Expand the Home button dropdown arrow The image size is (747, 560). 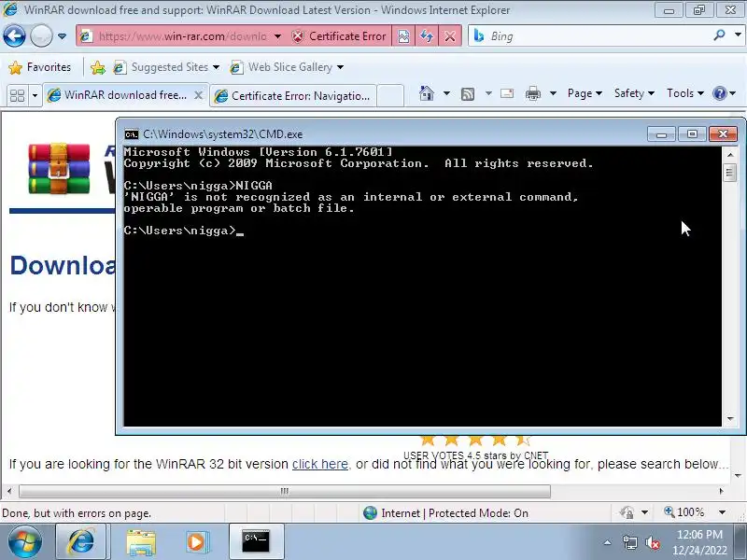446,93
